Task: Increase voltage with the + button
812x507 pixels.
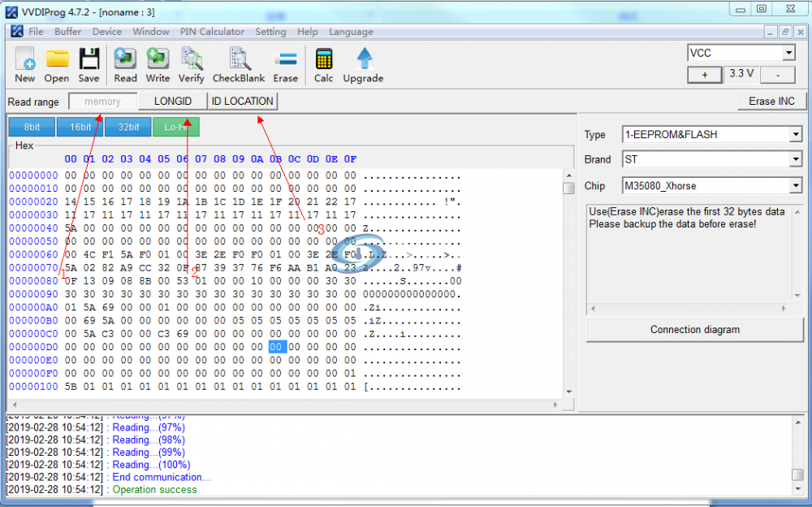Action: [704, 76]
